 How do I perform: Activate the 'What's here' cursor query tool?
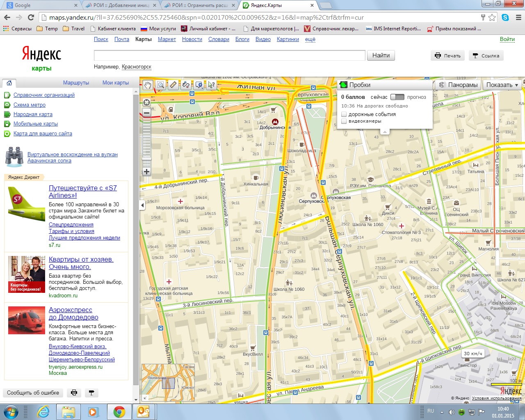(x=212, y=85)
